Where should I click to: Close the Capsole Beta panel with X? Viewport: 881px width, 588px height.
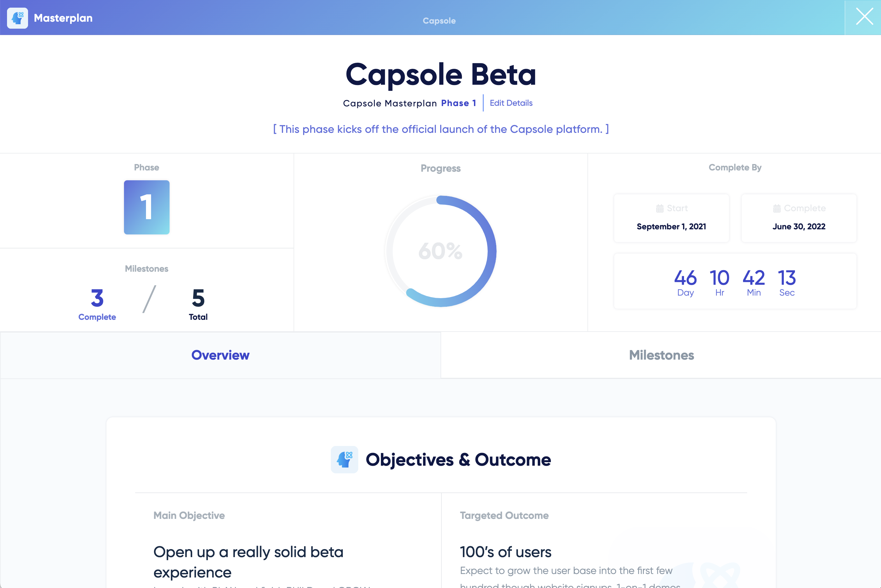[x=864, y=17]
